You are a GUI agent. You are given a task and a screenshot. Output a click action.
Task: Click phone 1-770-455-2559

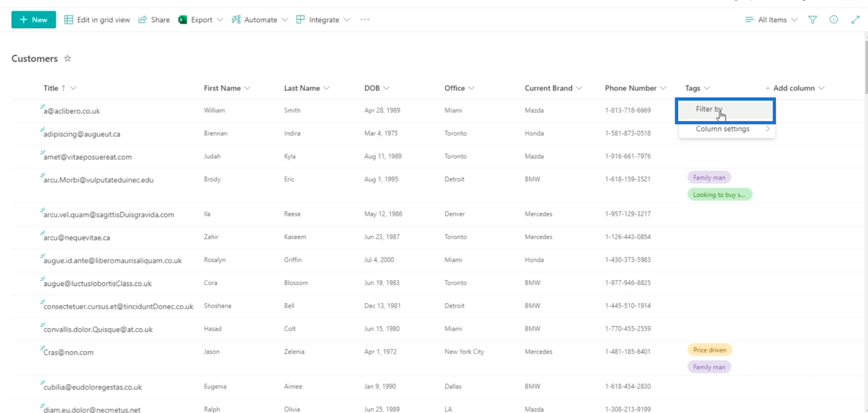click(x=628, y=329)
